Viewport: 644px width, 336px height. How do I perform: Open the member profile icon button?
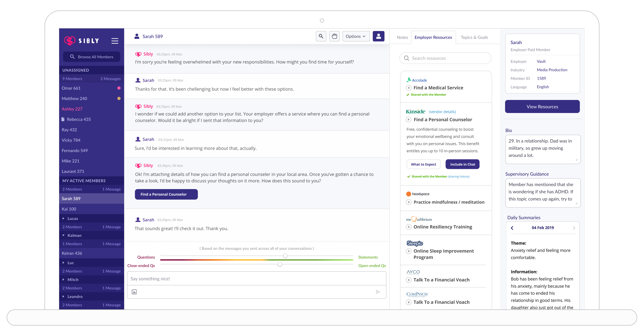tap(378, 36)
